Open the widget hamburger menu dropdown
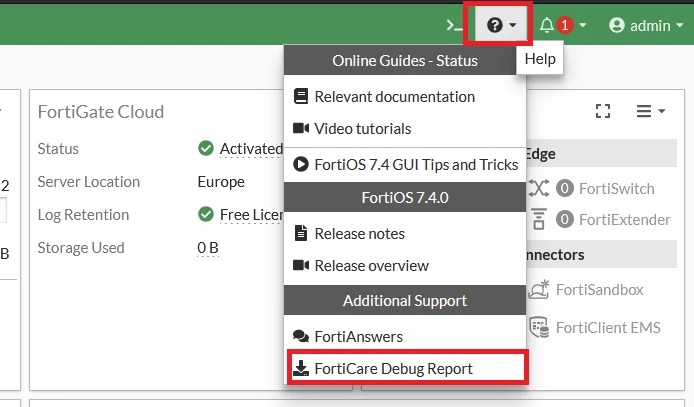 click(x=650, y=111)
